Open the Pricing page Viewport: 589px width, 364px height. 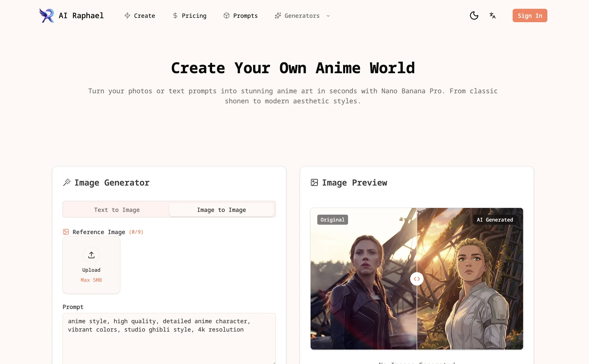coord(194,16)
